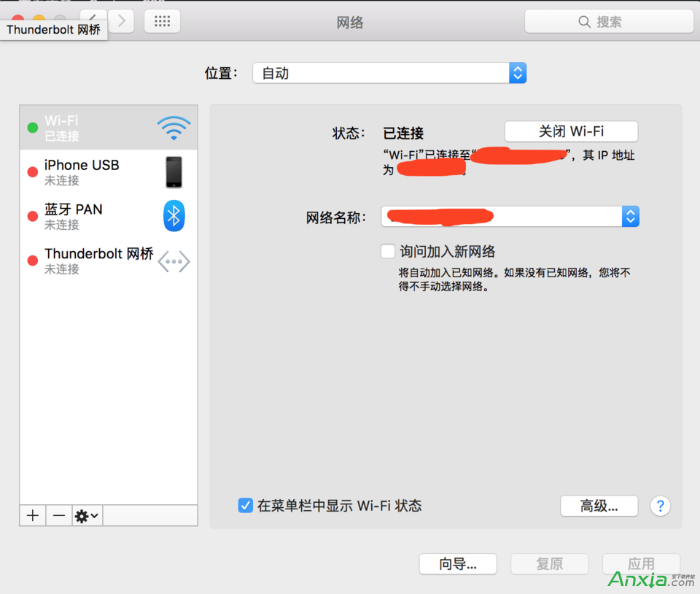
Task: Click the 已连接 status value text
Action: 403,133
